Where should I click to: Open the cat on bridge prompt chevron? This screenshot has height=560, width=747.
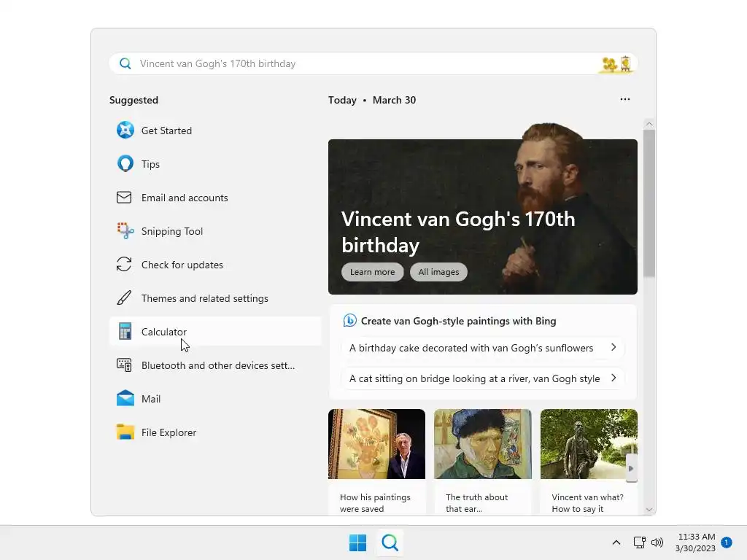pos(614,378)
